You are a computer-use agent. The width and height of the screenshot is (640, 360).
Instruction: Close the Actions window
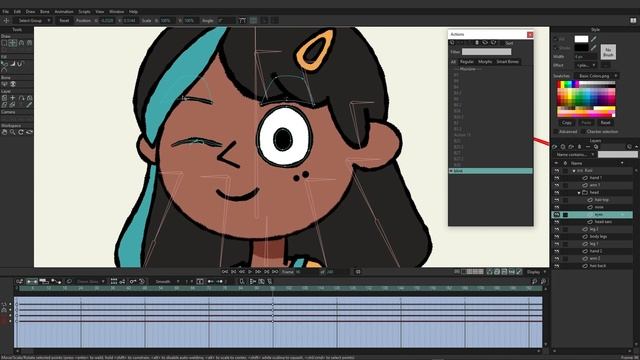530,35
